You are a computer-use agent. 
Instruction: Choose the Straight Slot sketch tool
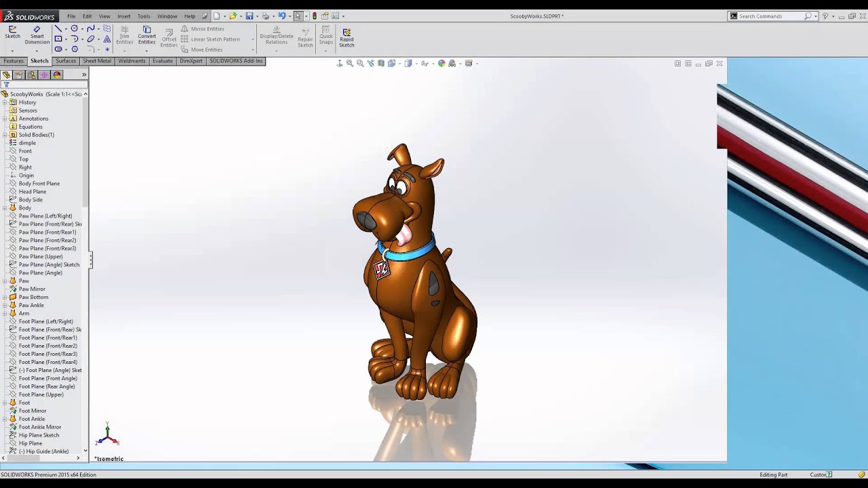58,49
